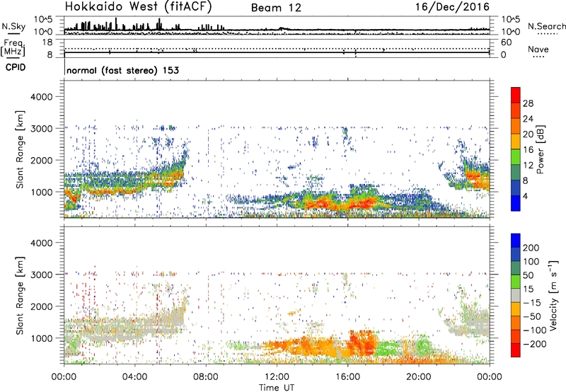The width and height of the screenshot is (566, 392).
Task: Click the '28' tick on power colorbar
Action: (528, 103)
